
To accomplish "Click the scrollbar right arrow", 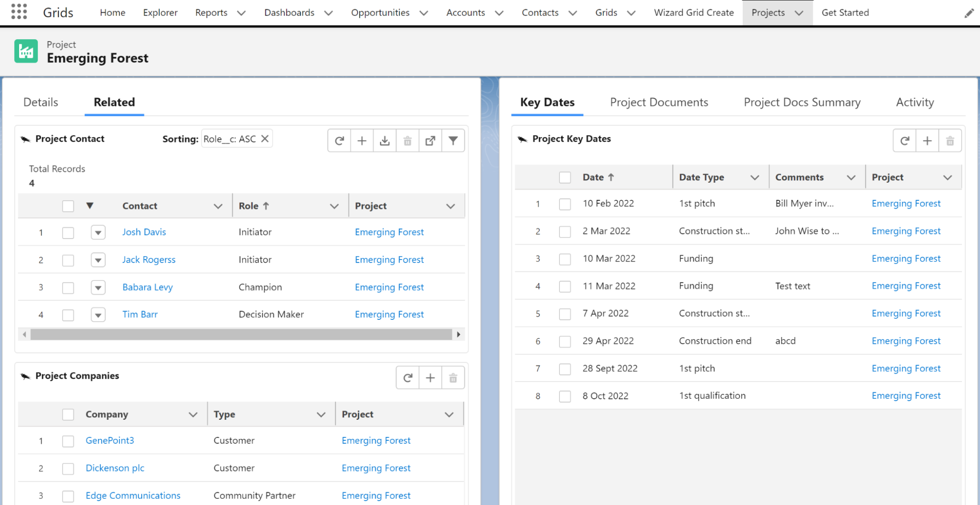I will [x=458, y=335].
